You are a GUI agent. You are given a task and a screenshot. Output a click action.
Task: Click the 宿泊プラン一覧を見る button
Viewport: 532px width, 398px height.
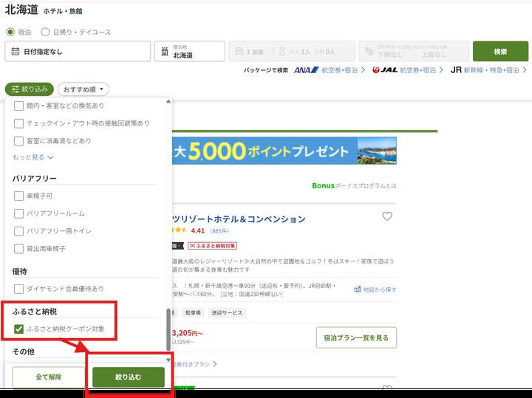[x=356, y=337]
